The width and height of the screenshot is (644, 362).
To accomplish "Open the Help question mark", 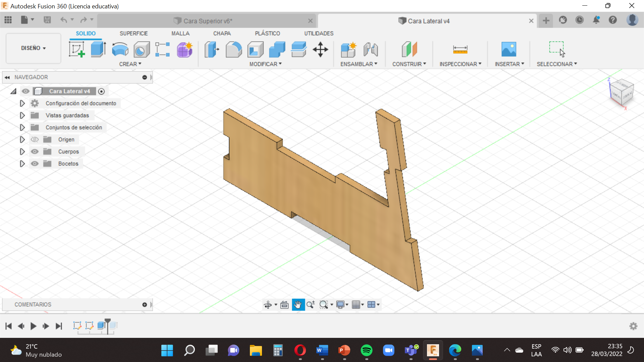I will coord(613,20).
